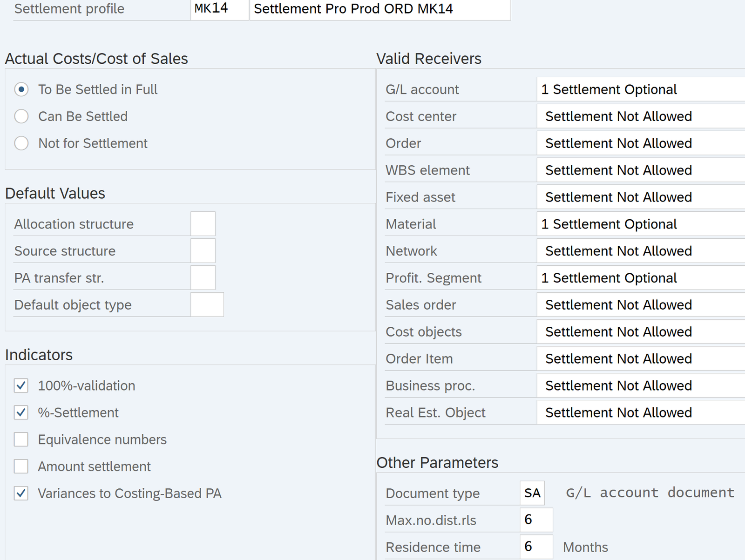Open the Material receiver dropdown
This screenshot has width=745, height=560.
[640, 224]
